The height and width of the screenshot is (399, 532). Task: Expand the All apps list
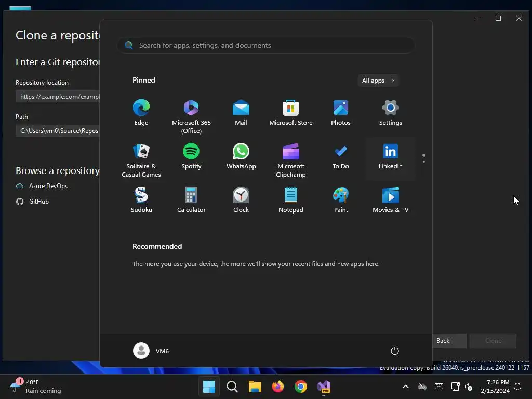click(378, 81)
